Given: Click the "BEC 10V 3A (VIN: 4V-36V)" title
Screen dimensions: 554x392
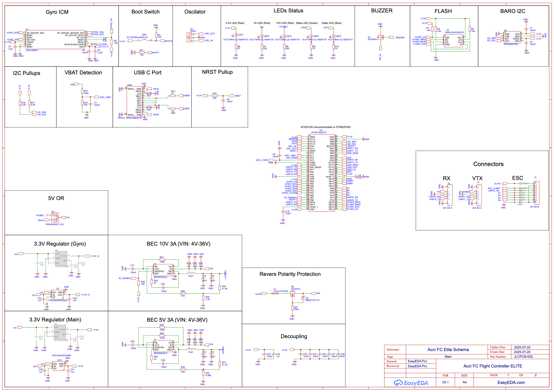Looking at the screenshot, I should [x=179, y=244].
